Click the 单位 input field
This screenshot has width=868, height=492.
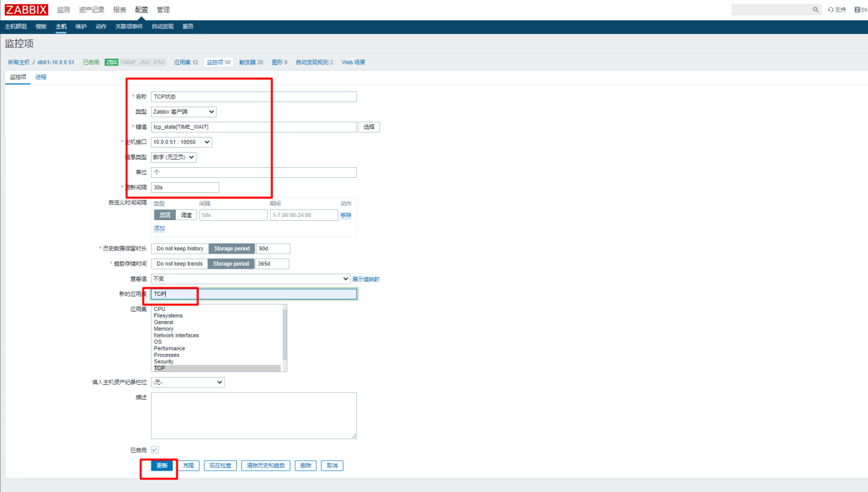pos(253,172)
